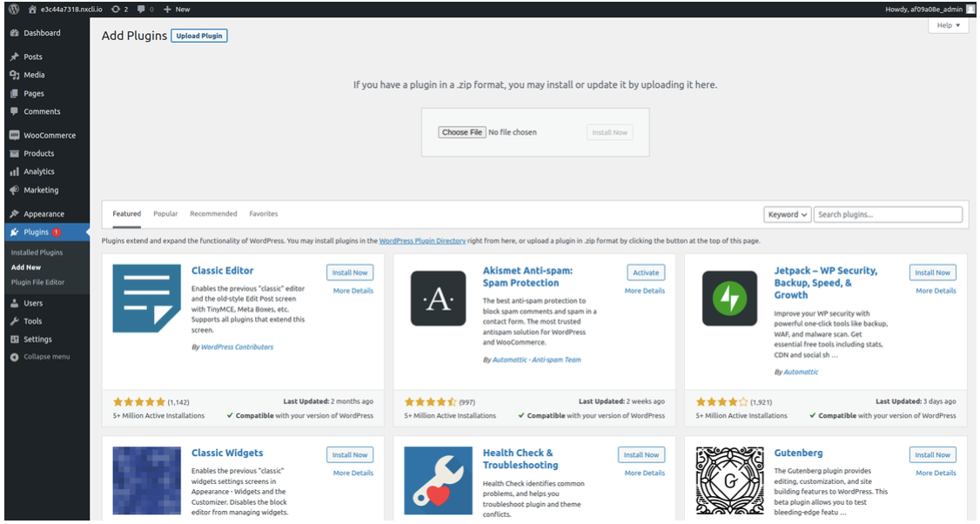Open Installed Plugins submenu item

point(37,252)
